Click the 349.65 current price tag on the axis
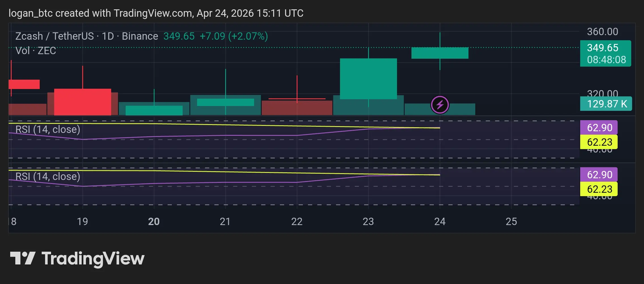 pos(603,48)
